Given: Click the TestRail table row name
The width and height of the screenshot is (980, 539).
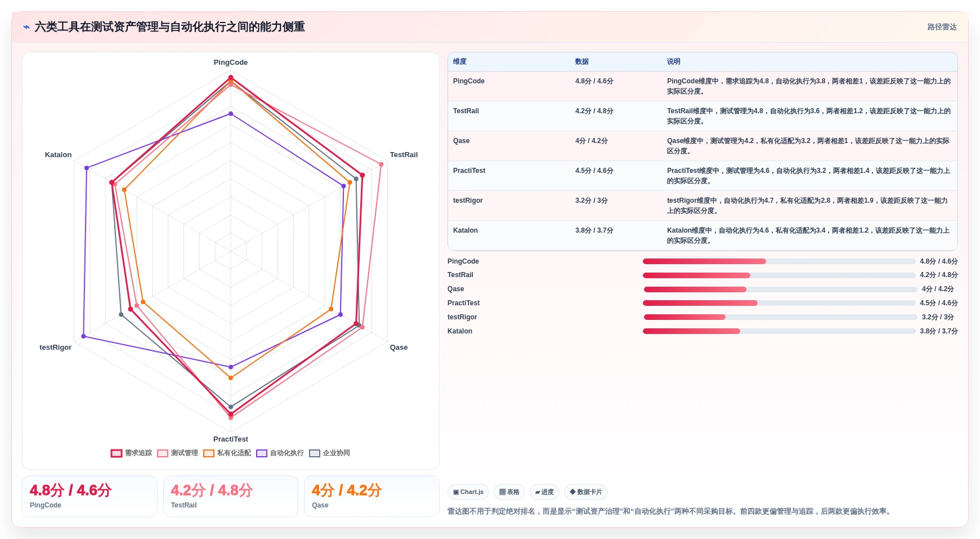Looking at the screenshot, I should click(x=466, y=111).
